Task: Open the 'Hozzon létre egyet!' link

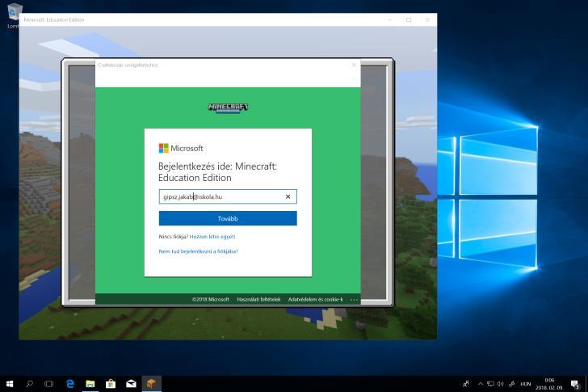Action: tap(212, 237)
